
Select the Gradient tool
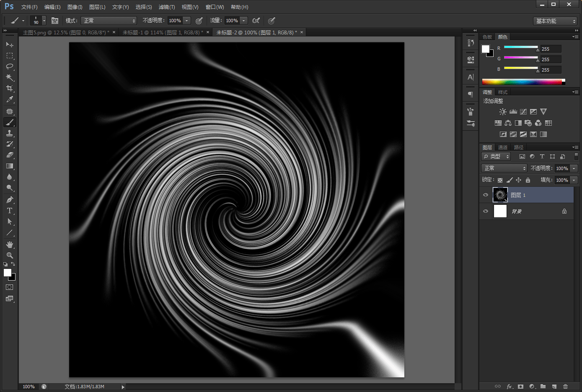point(10,166)
